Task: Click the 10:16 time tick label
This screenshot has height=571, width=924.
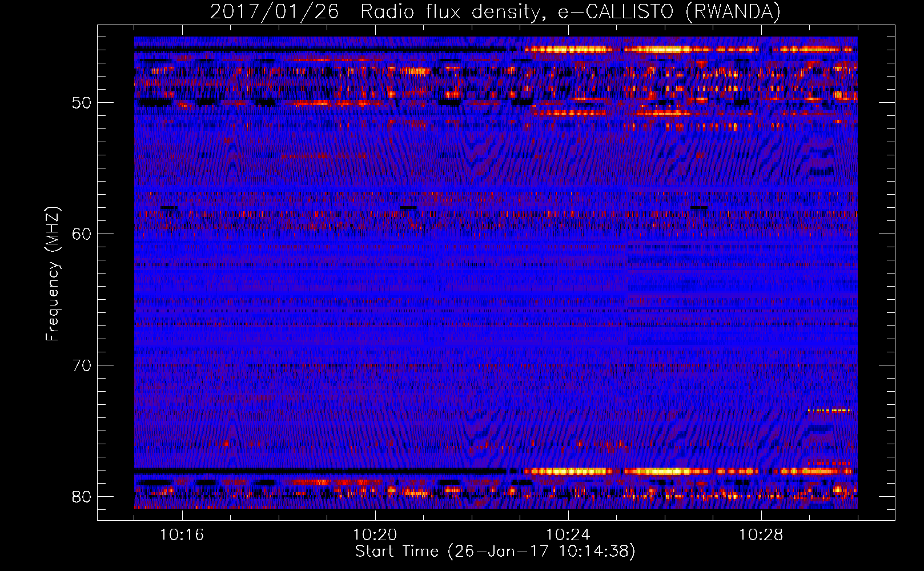Action: [x=182, y=535]
